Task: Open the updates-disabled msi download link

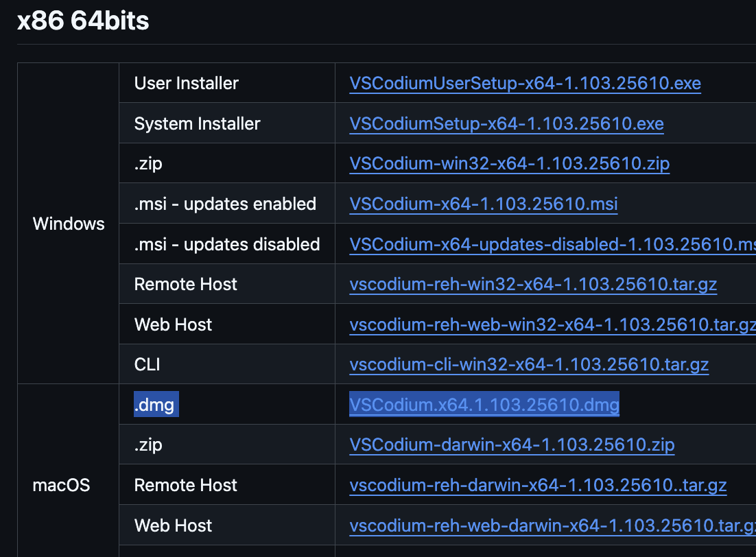Action: click(552, 244)
